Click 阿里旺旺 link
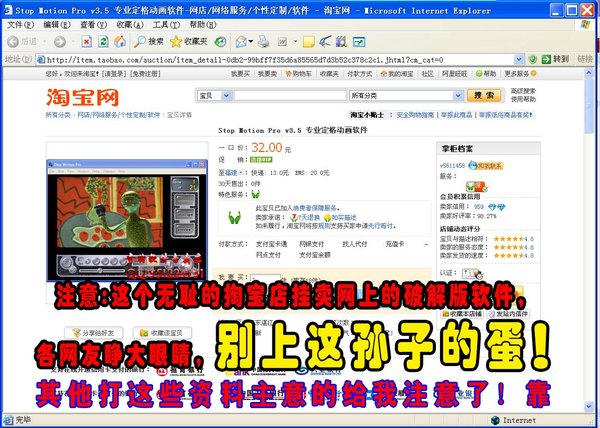 455,73
